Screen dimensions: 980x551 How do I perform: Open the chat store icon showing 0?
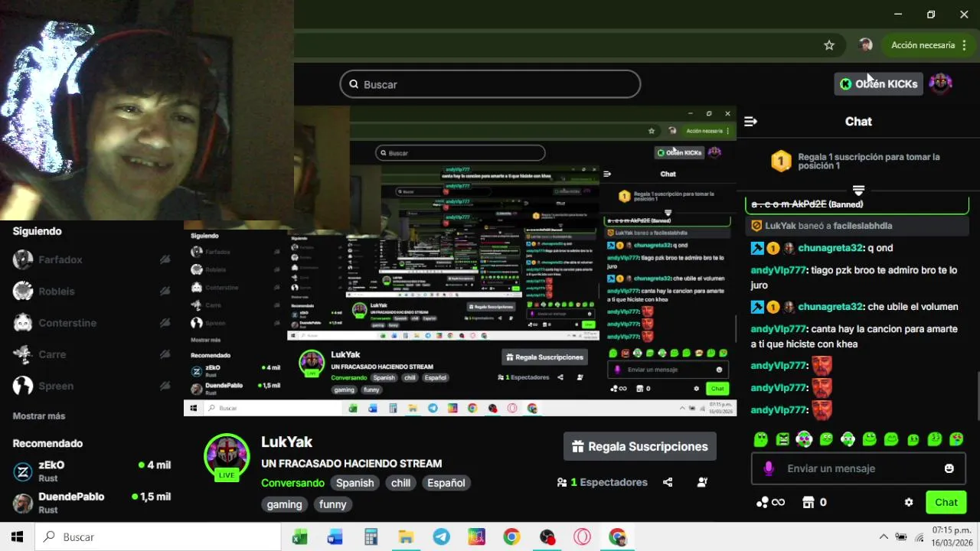[814, 502]
